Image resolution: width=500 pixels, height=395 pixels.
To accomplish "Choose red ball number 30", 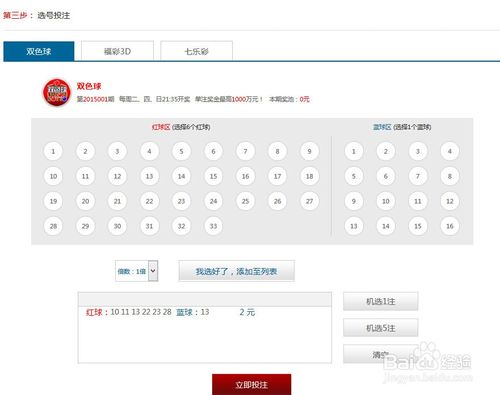I will click(x=117, y=226).
